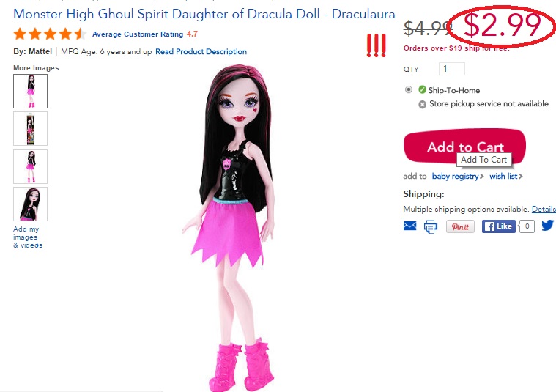Click the Add to Cart button
Viewport: 556px width, 392px height.
pos(465,146)
